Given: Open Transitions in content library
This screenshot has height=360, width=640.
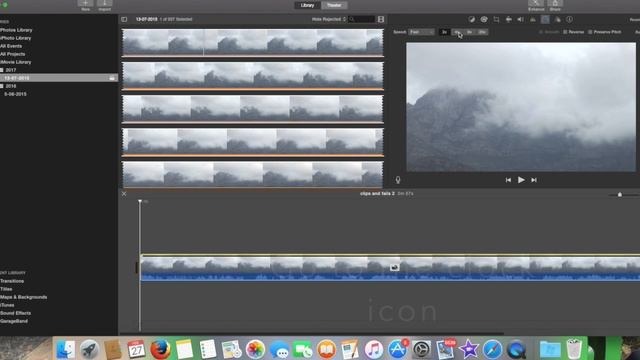Looking at the screenshot, I should (12, 281).
